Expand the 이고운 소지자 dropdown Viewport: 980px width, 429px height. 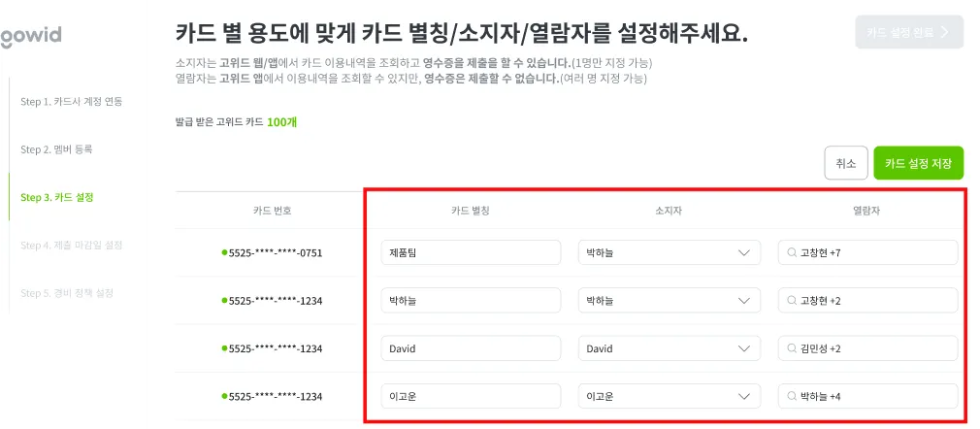click(670, 396)
